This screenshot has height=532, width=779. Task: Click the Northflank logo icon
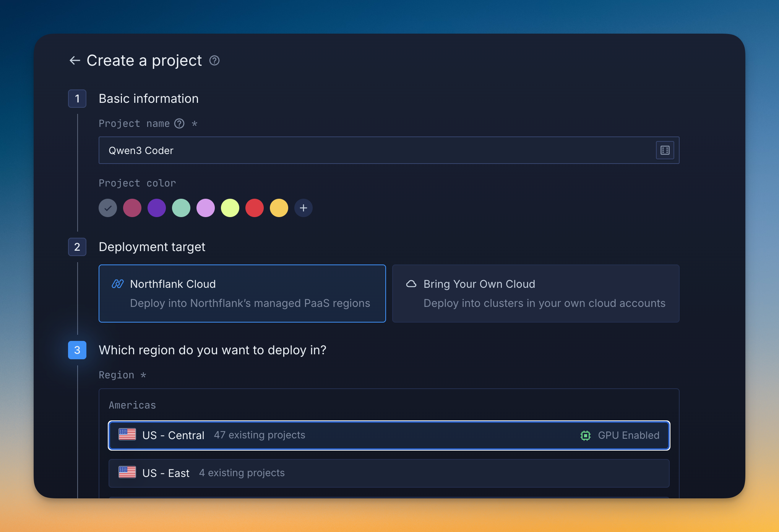click(x=117, y=284)
